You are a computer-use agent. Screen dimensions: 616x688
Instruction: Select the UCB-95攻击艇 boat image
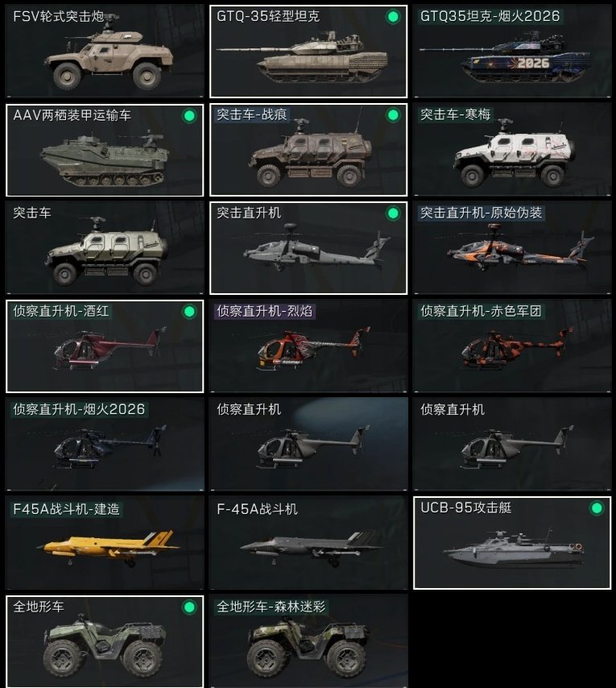coord(512,549)
